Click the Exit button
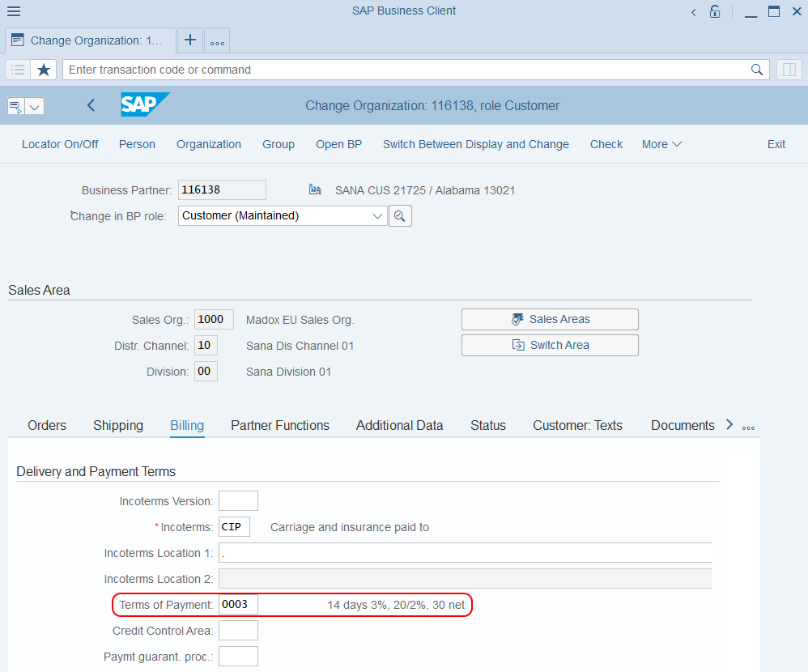Image resolution: width=808 pixels, height=672 pixels. 776,144
